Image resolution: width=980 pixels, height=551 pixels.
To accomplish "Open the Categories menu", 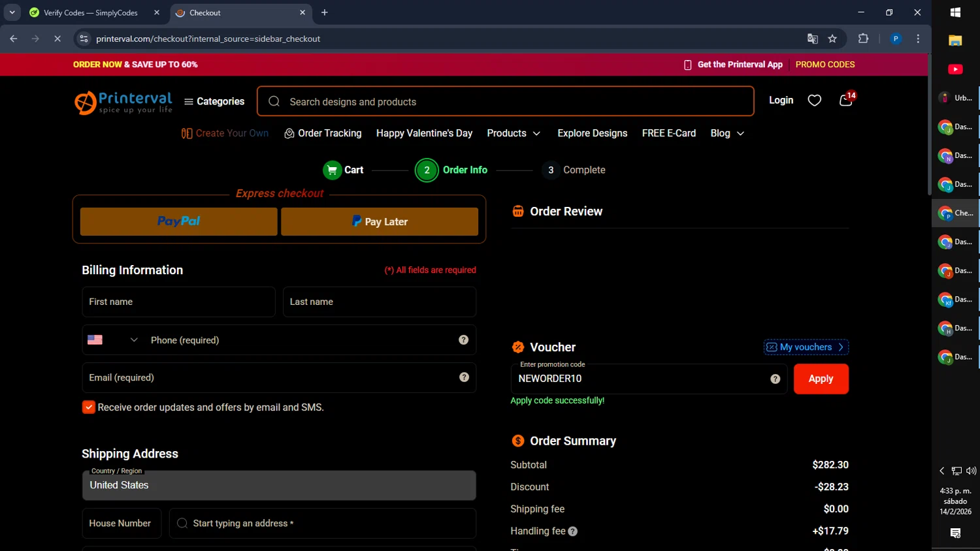I will click(x=214, y=102).
